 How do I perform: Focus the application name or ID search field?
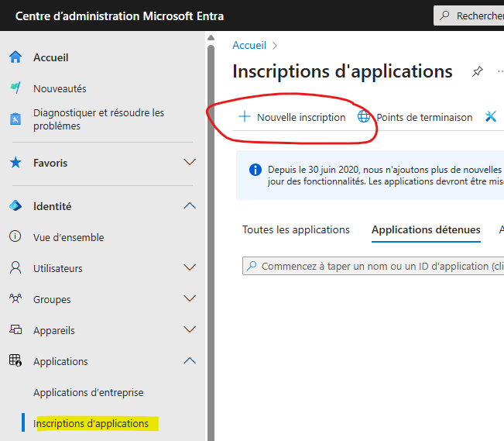pyautogui.click(x=373, y=266)
